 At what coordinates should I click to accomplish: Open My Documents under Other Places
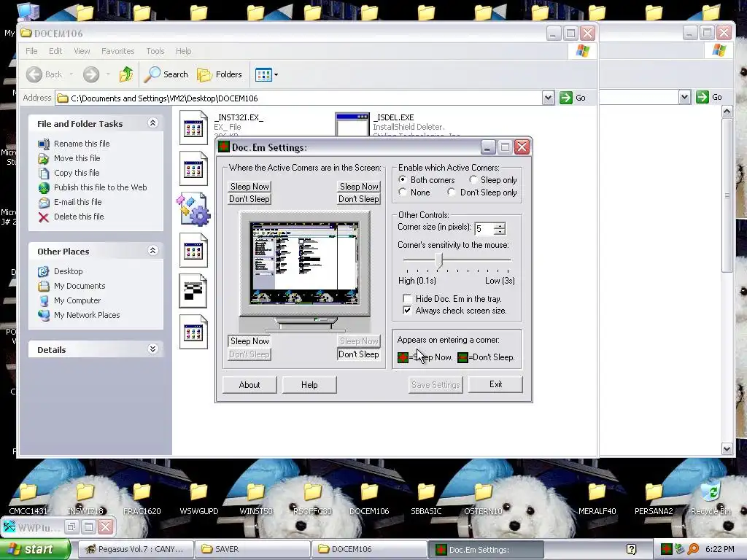[x=80, y=286]
